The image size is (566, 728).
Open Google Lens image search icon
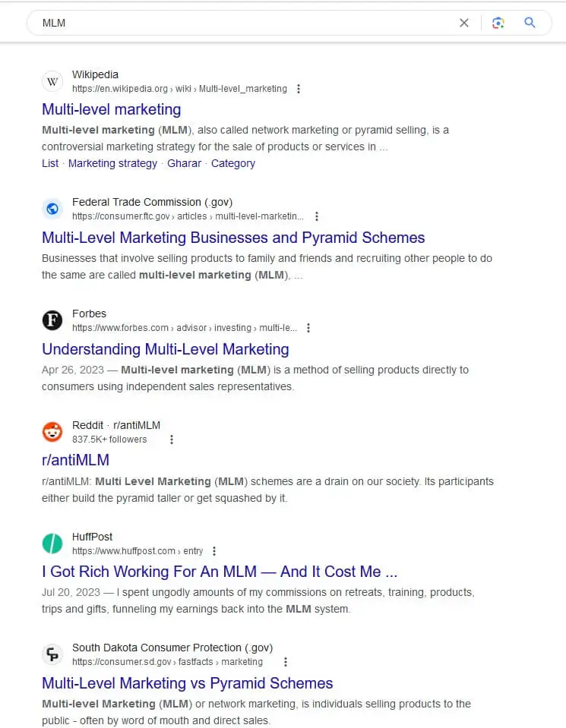pos(498,23)
